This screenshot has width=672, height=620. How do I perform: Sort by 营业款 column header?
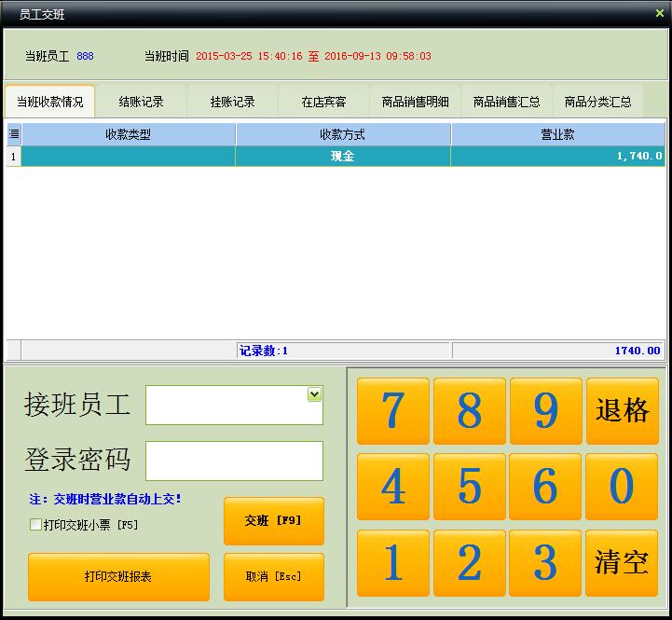pyautogui.click(x=557, y=134)
